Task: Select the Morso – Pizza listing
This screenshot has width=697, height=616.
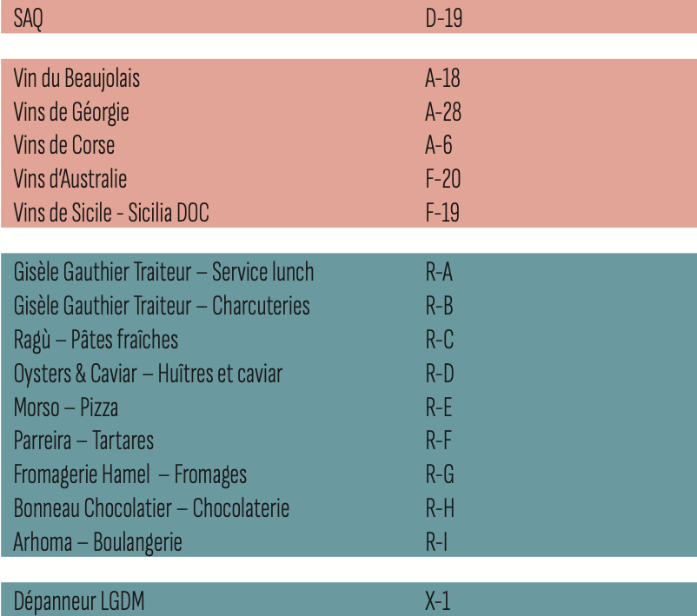Action: coord(66,407)
